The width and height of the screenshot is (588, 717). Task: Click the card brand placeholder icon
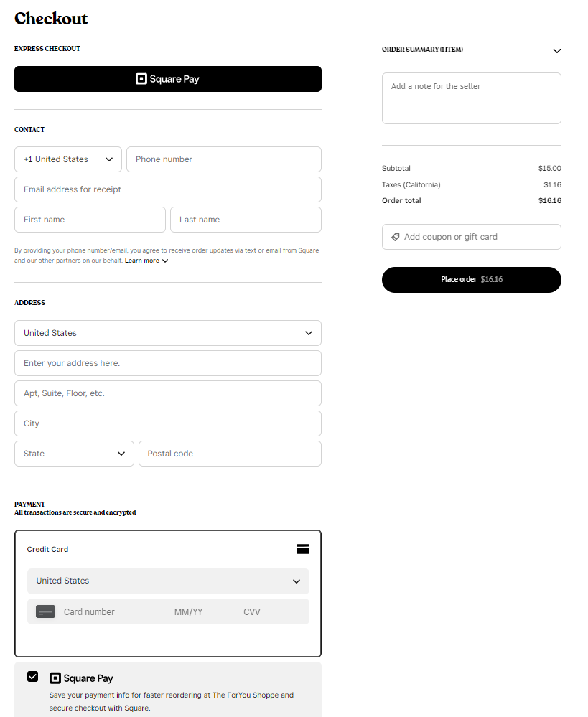(46, 612)
